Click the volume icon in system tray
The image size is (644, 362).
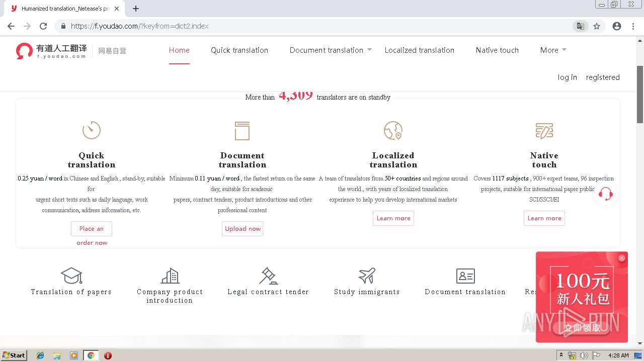pyautogui.click(x=584, y=355)
